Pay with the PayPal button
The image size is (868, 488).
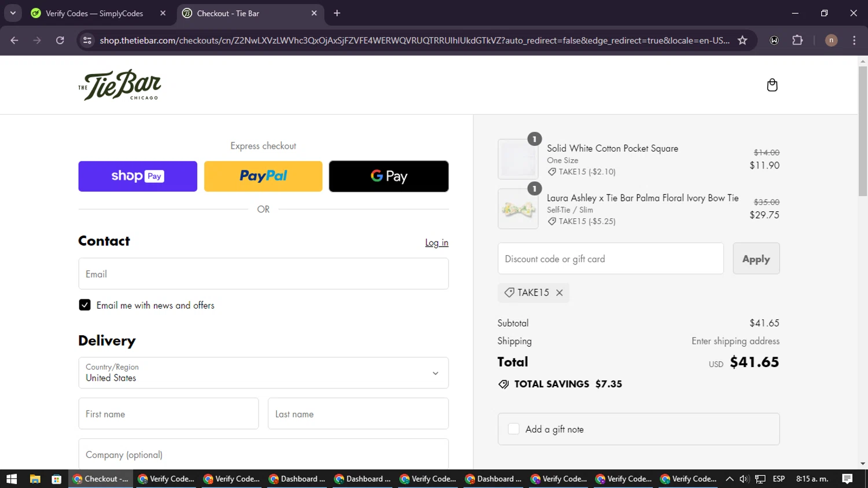pyautogui.click(x=263, y=176)
